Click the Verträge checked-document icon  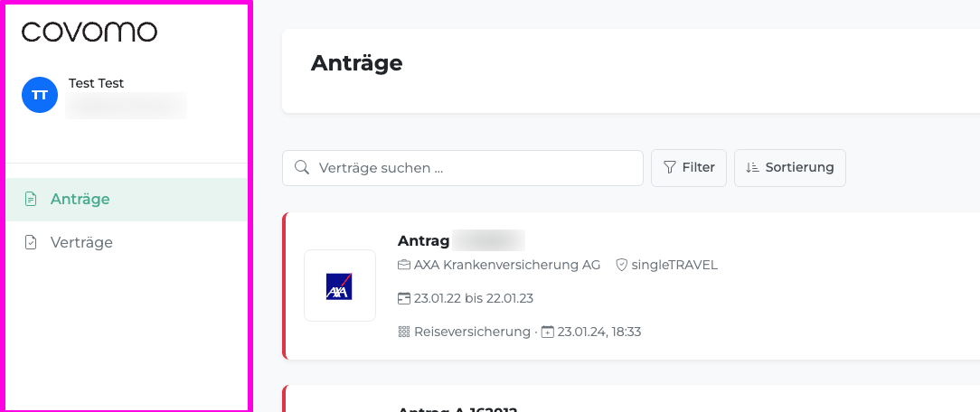click(x=30, y=242)
